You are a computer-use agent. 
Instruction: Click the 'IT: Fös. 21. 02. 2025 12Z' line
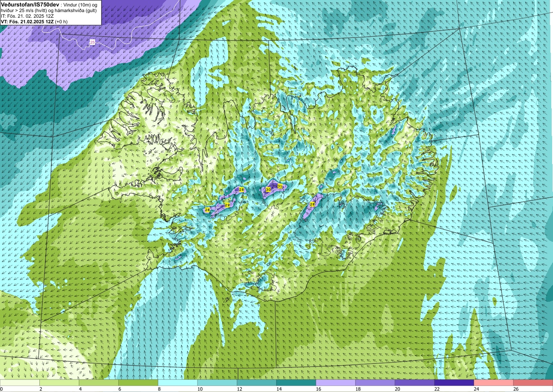tap(27, 16)
